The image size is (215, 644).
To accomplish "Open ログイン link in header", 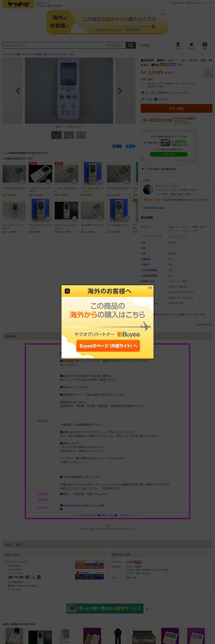I will (x=41, y=3).
